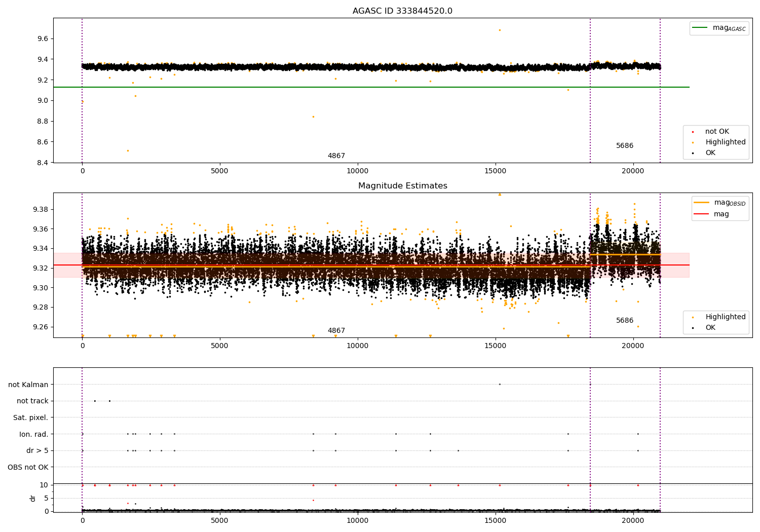
Task: Click the 'Ion. rad.' row label
Action: point(33,434)
